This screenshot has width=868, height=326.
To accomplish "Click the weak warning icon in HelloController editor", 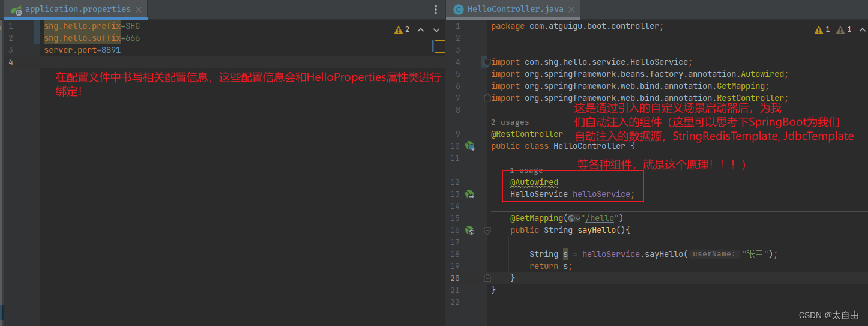I will point(843,29).
